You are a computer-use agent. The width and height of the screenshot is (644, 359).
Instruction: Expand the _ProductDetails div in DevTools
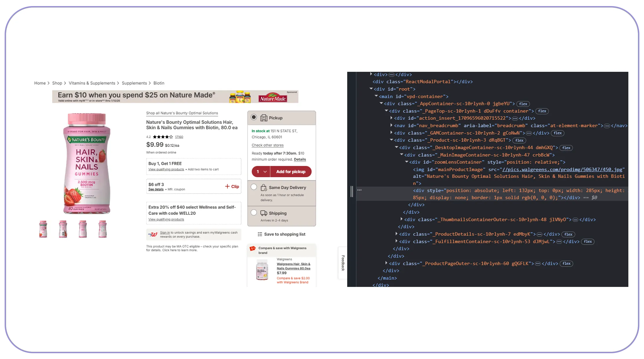tap(397, 234)
